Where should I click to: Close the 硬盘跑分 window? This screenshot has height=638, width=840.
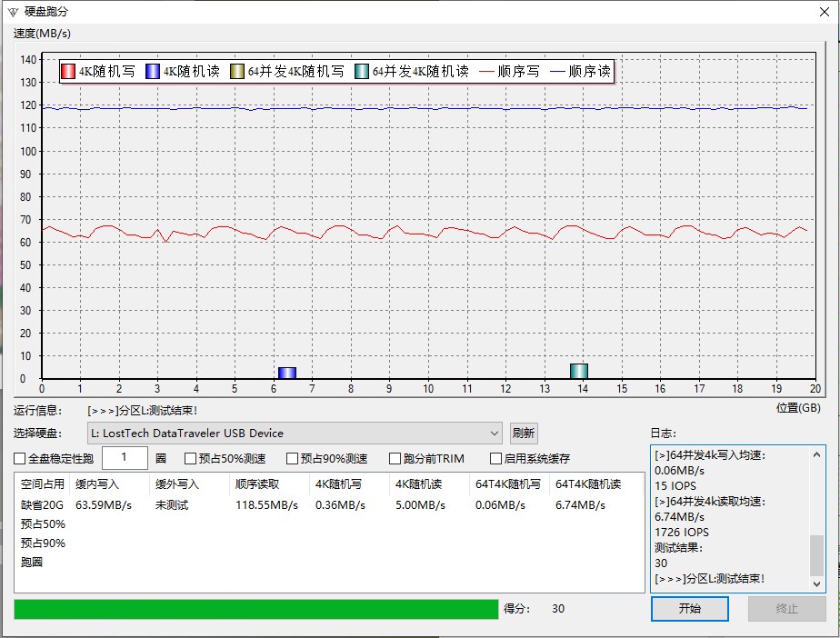click(825, 12)
